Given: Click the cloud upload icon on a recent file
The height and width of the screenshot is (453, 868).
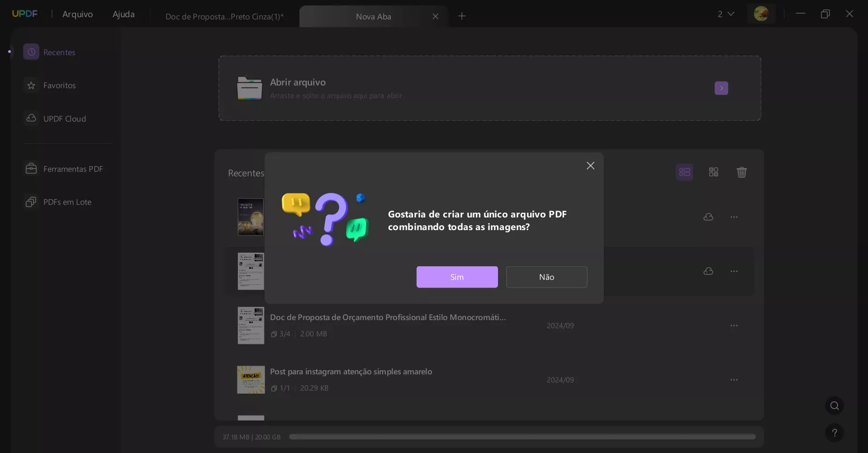Looking at the screenshot, I should (x=708, y=217).
